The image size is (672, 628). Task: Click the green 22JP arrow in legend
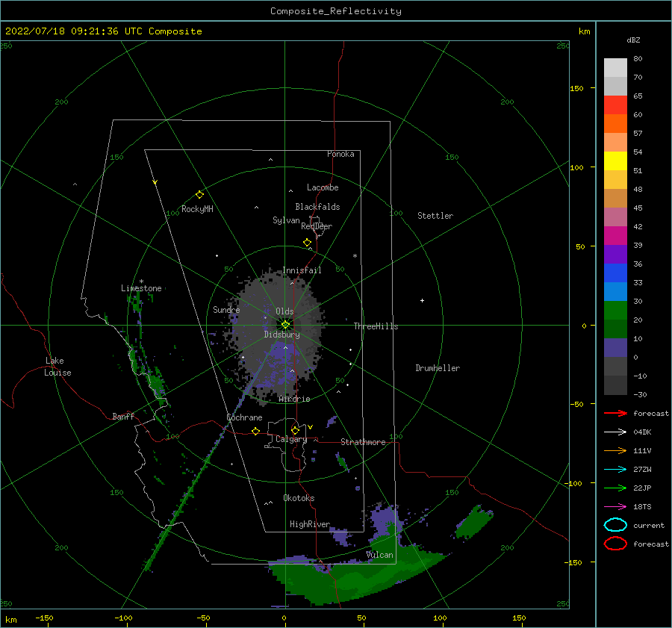click(615, 488)
